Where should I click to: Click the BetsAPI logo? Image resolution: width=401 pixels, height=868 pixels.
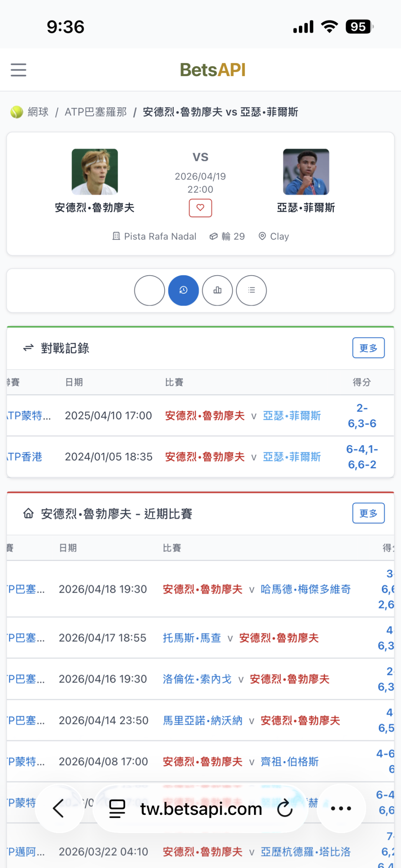point(213,70)
